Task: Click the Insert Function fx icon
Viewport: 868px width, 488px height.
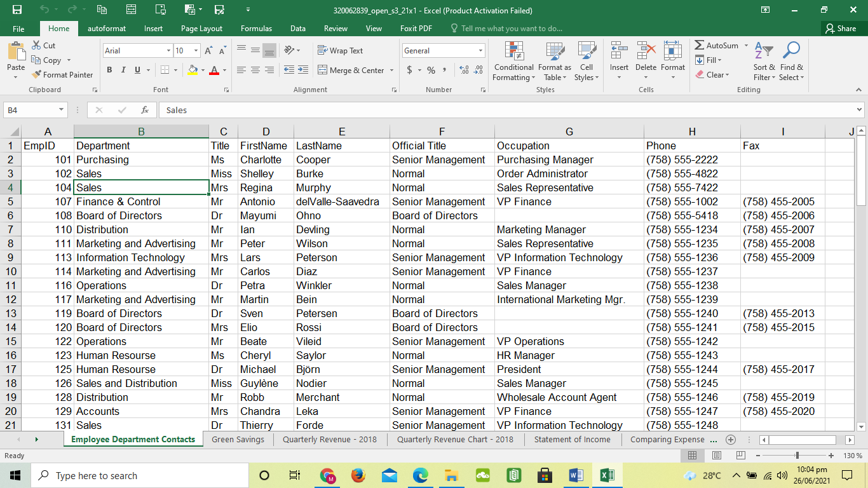Action: coord(145,110)
